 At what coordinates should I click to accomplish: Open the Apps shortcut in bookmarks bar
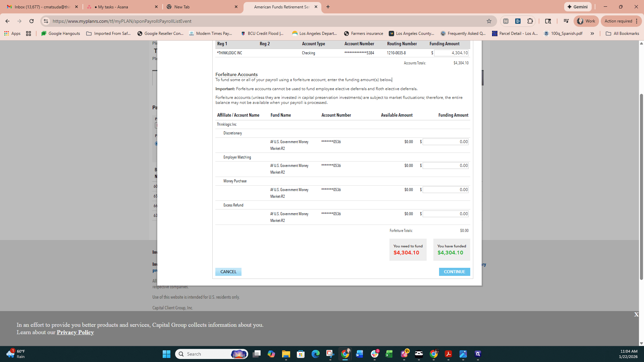point(12,34)
